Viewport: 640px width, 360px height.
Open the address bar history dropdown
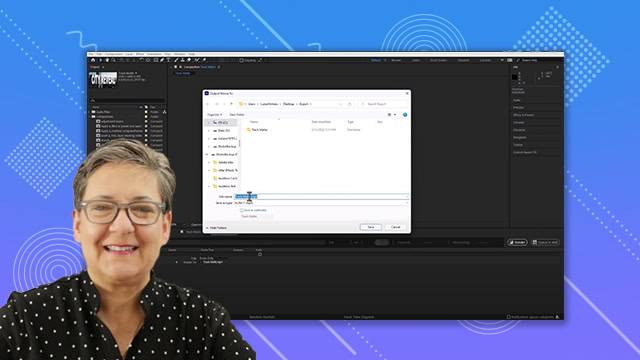(340, 104)
